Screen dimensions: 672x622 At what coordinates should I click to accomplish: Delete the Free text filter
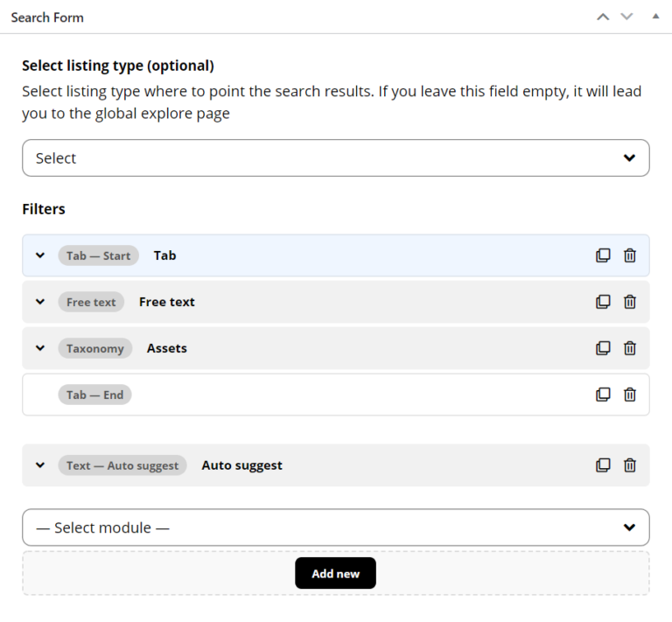click(x=629, y=302)
